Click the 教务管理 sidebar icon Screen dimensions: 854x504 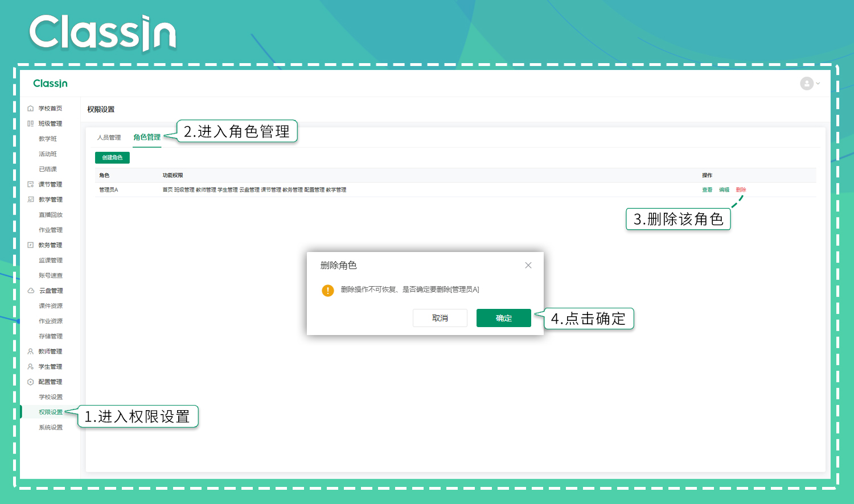31,245
